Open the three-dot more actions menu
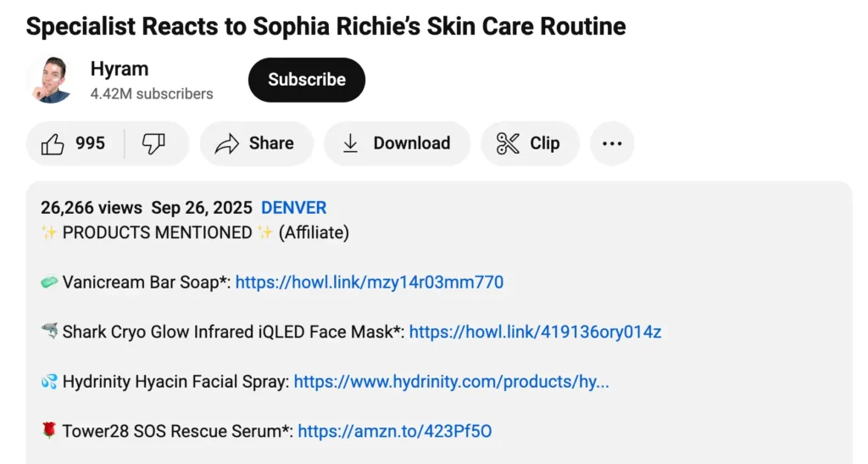The image size is (868, 464). tap(612, 143)
